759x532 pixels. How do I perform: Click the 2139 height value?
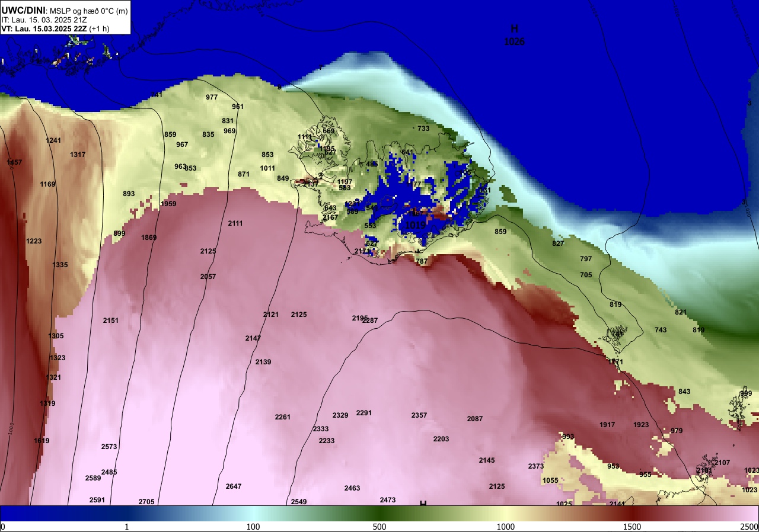click(x=263, y=362)
